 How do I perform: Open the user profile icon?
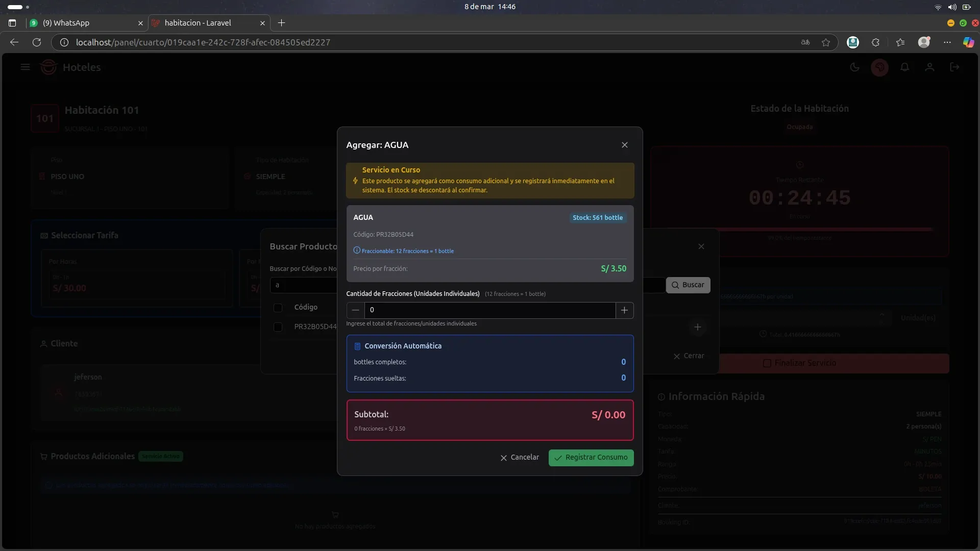click(x=929, y=67)
